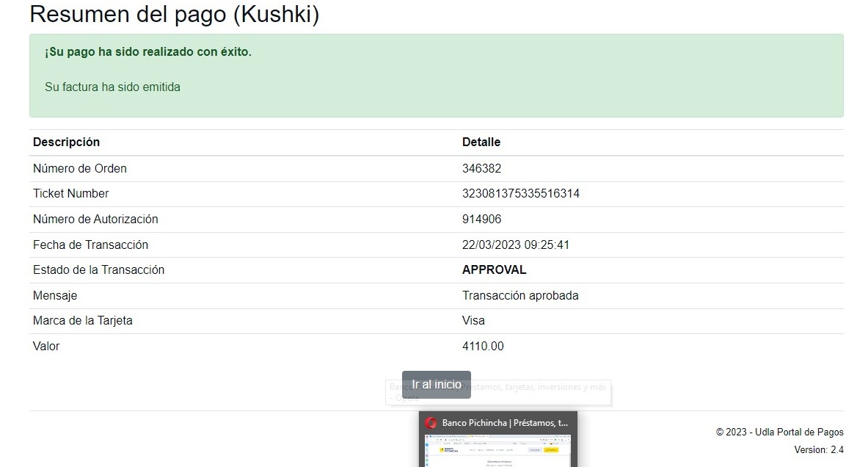Screen dimensions: 868x467
Task: Click the 'Transacción aprobada' message cell
Action: 520,295
